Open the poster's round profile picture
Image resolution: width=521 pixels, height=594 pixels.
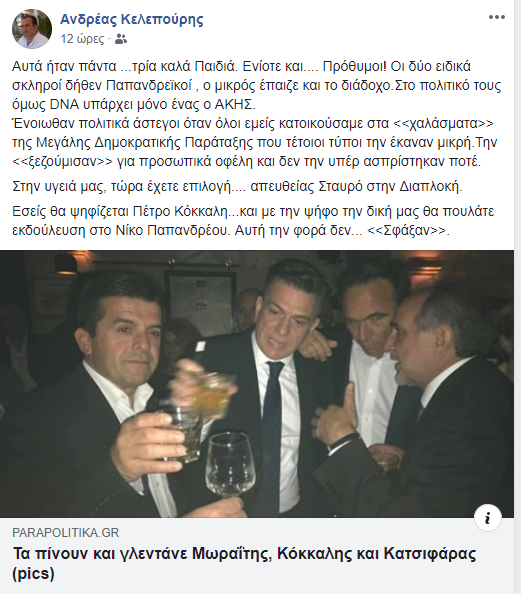coord(31,29)
